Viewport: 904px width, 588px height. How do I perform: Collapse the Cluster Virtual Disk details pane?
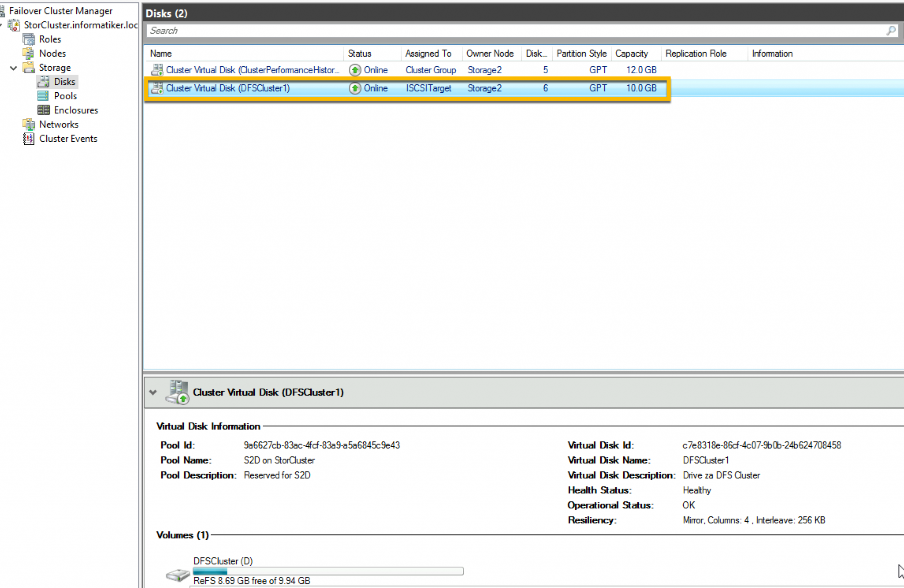tap(153, 392)
